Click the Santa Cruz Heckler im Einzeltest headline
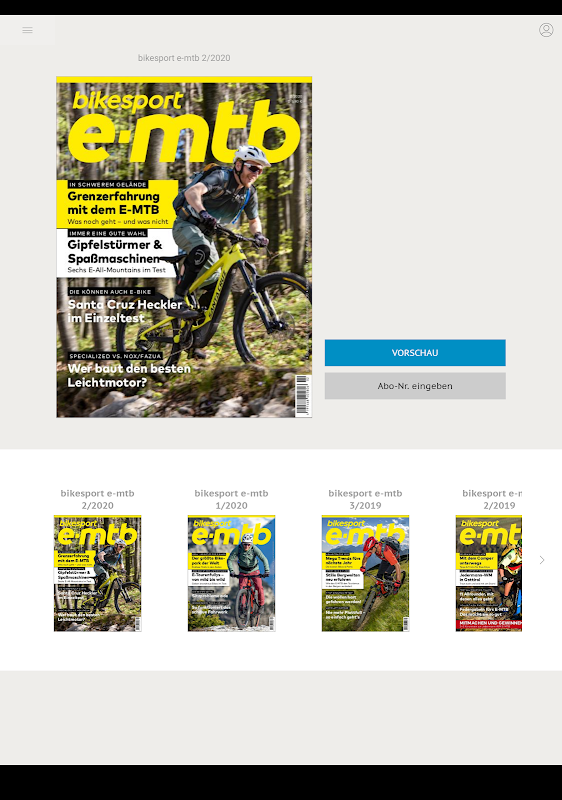562x800 pixels. click(x=125, y=311)
